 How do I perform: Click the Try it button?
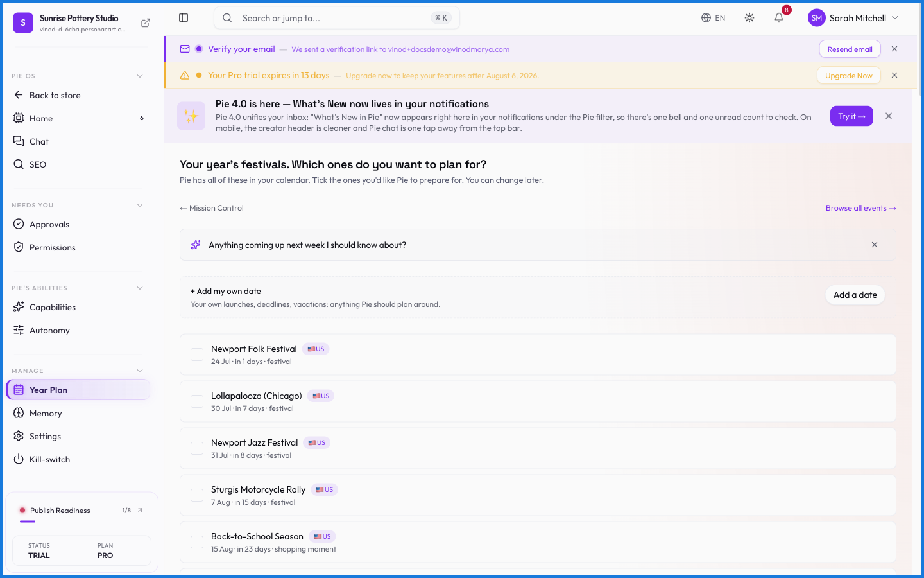pyautogui.click(x=851, y=116)
